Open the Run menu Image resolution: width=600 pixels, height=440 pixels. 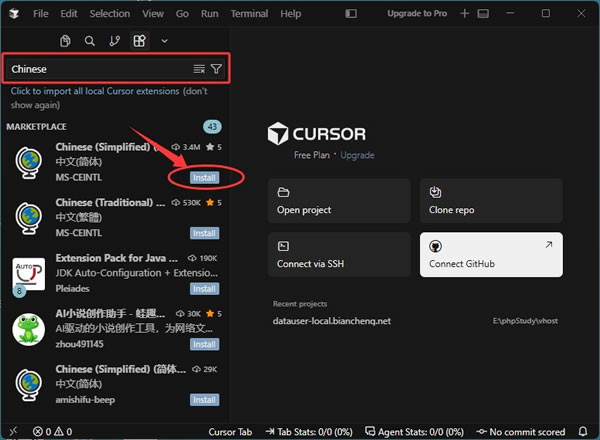point(210,14)
